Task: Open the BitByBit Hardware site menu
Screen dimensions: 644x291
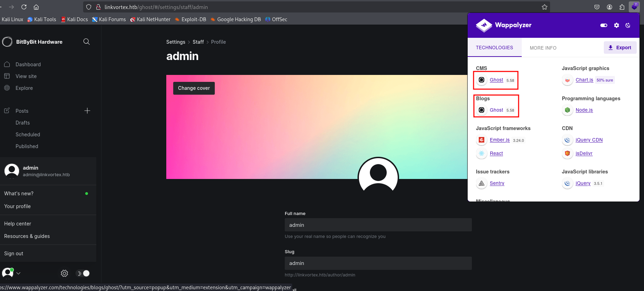Action: tap(39, 42)
